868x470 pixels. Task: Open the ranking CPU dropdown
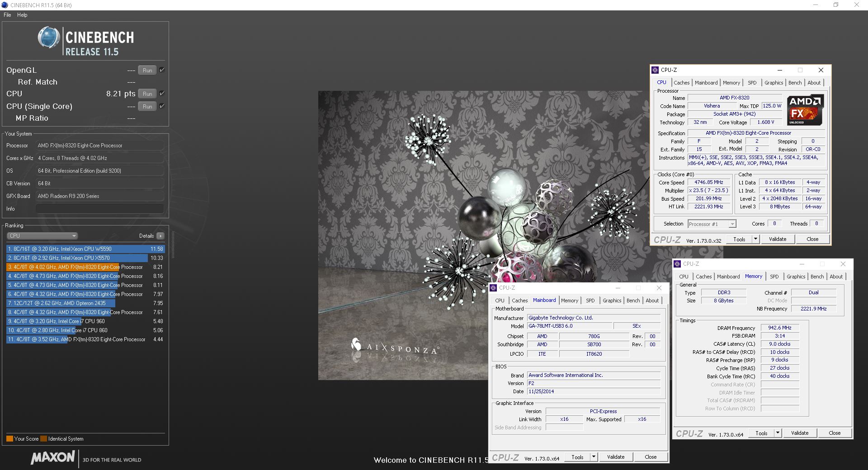[x=42, y=236]
